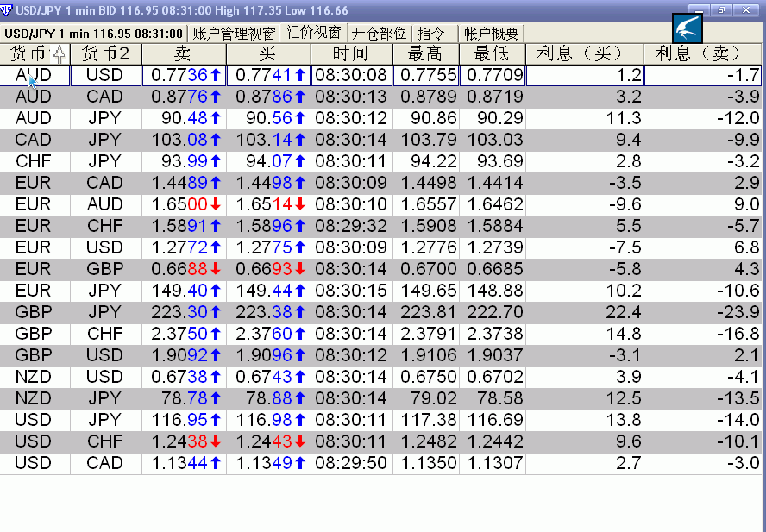Click the red down arrow in EUR/GBP buy price
This screenshot has width=766, height=532.
tap(299, 269)
